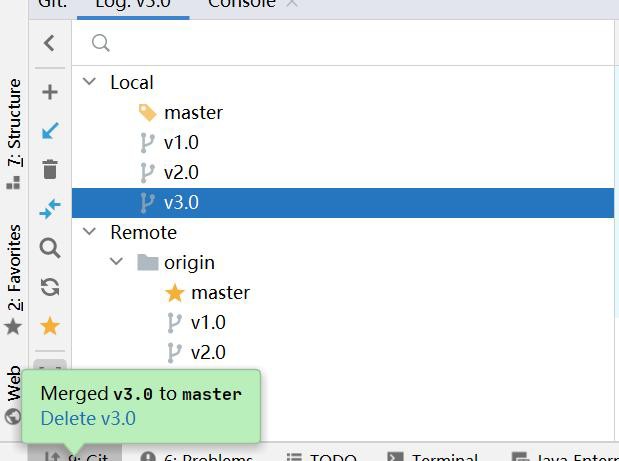Select the local master branch

(193, 112)
